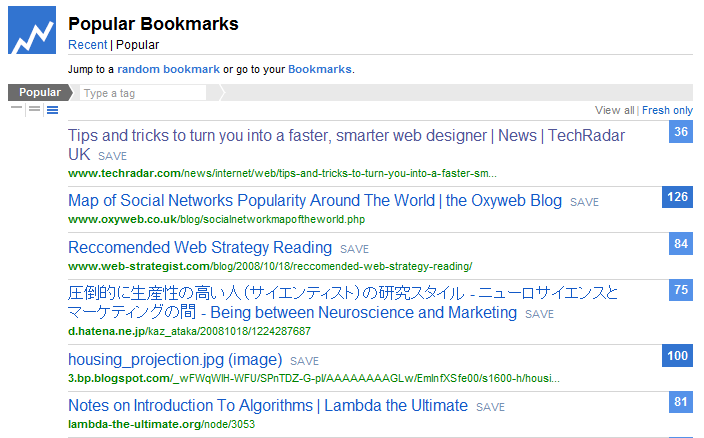Open the techradar.com URL link
This screenshot has width=704, height=438.
coord(282,173)
